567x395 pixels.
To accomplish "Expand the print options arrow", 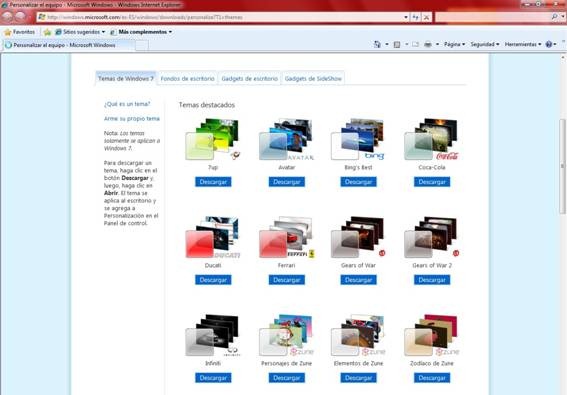I will (x=437, y=44).
